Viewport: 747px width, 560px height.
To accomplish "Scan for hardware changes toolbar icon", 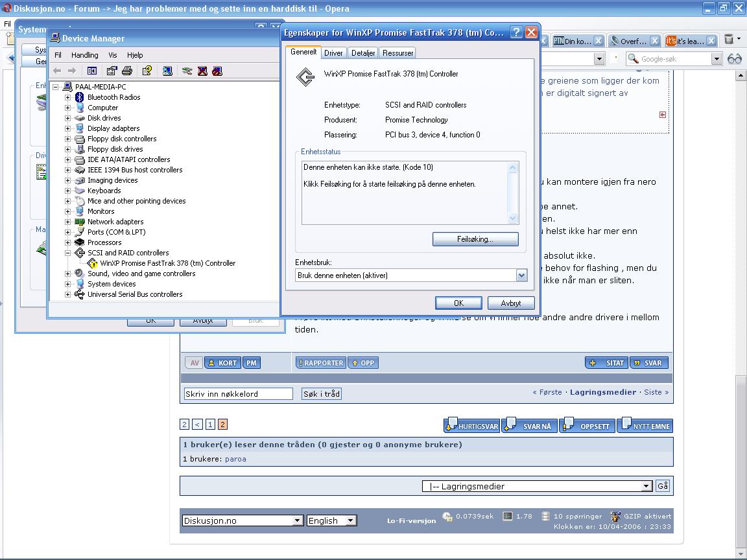I will point(167,71).
